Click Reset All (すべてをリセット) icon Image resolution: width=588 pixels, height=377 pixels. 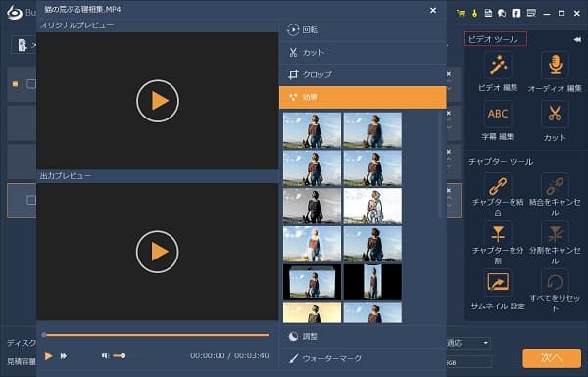pos(555,282)
